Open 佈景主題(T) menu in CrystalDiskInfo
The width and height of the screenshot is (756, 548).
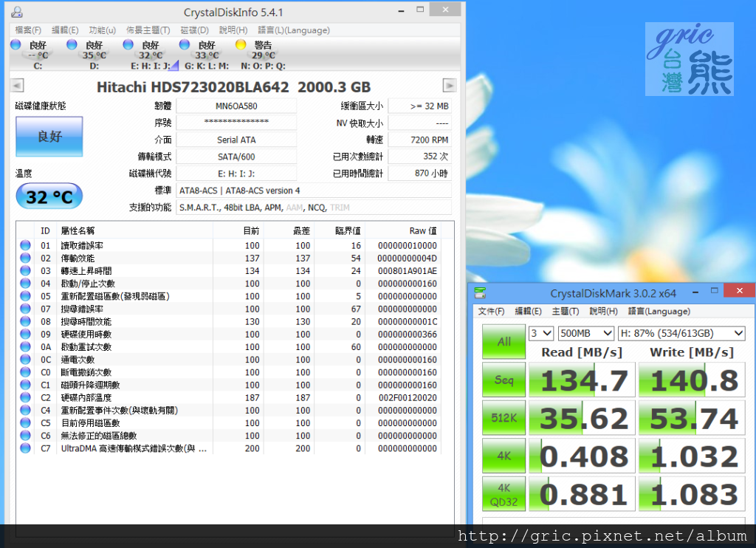pos(148,30)
